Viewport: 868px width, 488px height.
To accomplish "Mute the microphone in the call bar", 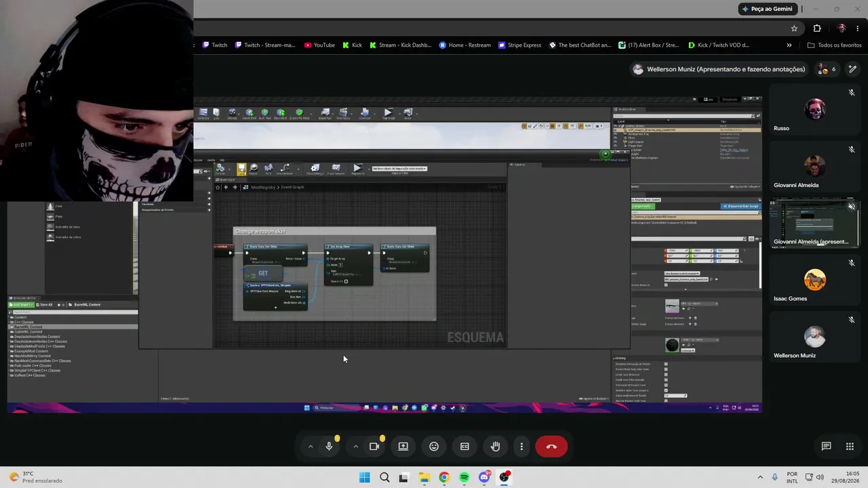I will click(x=330, y=447).
